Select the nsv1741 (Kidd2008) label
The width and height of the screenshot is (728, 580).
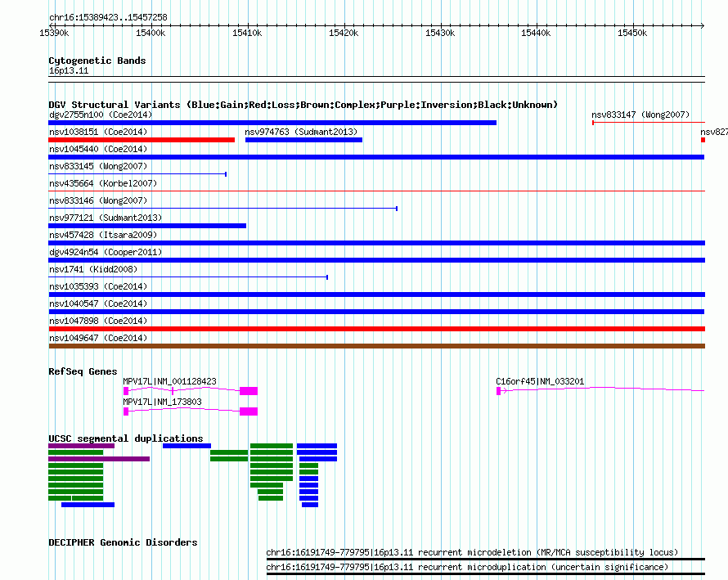click(93, 269)
